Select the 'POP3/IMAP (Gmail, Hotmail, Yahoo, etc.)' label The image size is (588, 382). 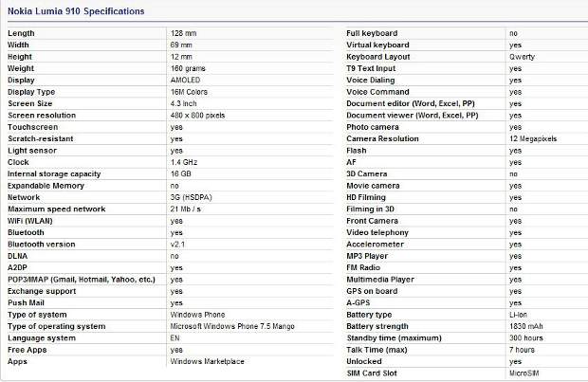82,280
